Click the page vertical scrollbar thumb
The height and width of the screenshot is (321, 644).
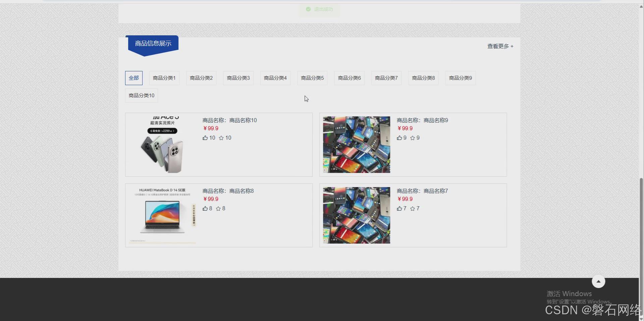coord(641,247)
